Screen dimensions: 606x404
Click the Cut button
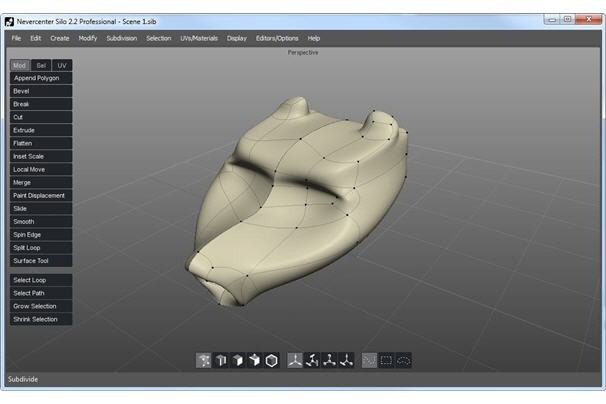[41, 117]
